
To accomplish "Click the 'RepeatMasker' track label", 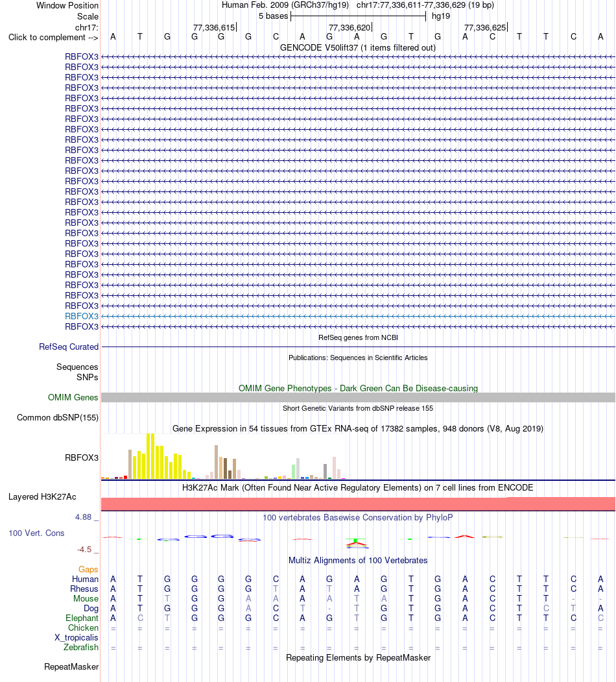I will 71,667.
